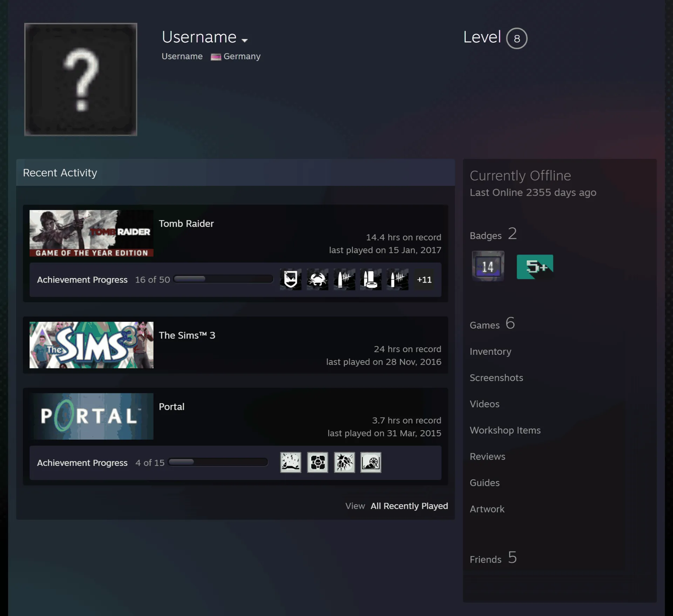This screenshot has width=673, height=616.
Task: Click the +11 more achievements button
Action: point(424,279)
